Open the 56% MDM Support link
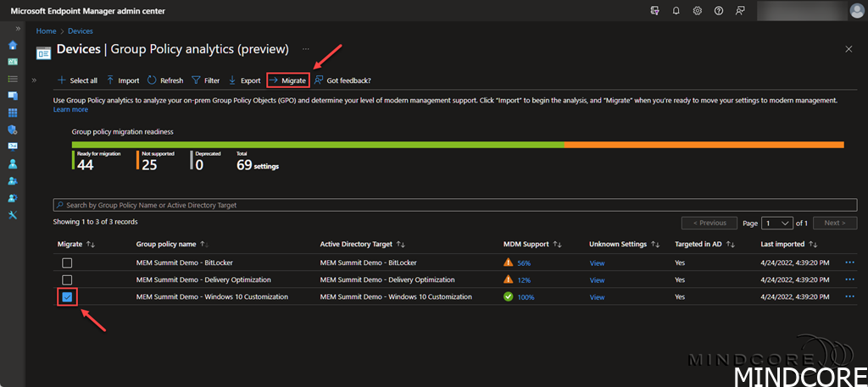This screenshot has width=868, height=387. click(524, 263)
